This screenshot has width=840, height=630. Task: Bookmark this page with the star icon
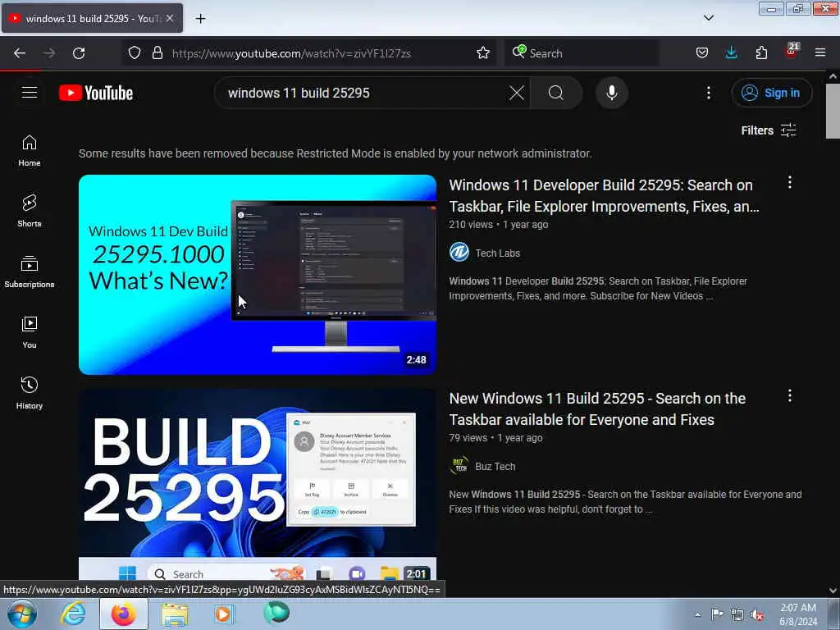click(x=483, y=53)
